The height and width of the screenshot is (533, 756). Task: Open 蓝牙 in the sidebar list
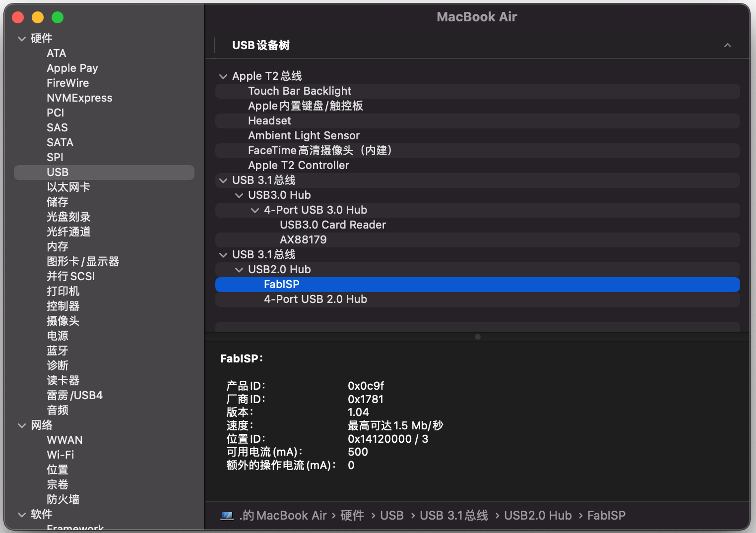58,351
